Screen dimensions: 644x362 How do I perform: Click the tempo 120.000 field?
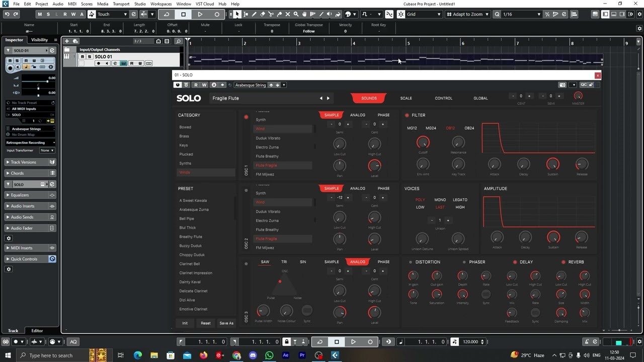click(470, 342)
